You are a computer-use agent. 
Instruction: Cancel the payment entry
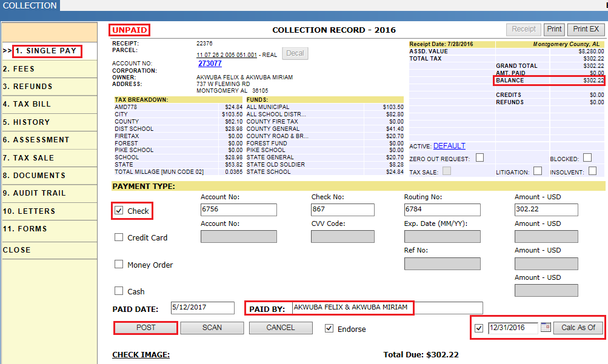281,328
